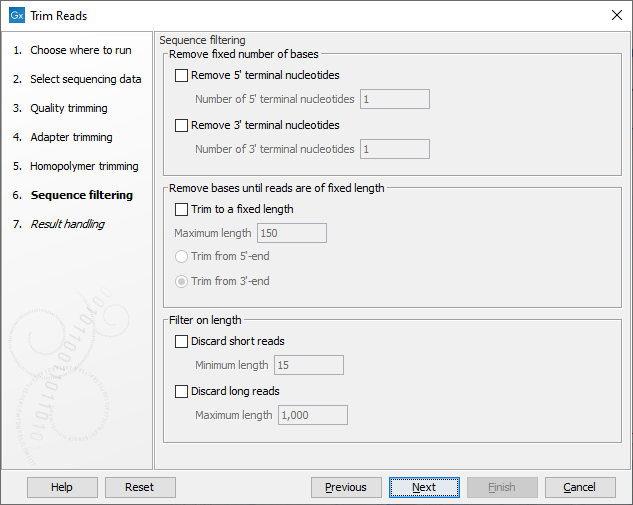Enable Remove 5' terminal nucleotides checkbox
The height and width of the screenshot is (505, 633).
tap(181, 75)
